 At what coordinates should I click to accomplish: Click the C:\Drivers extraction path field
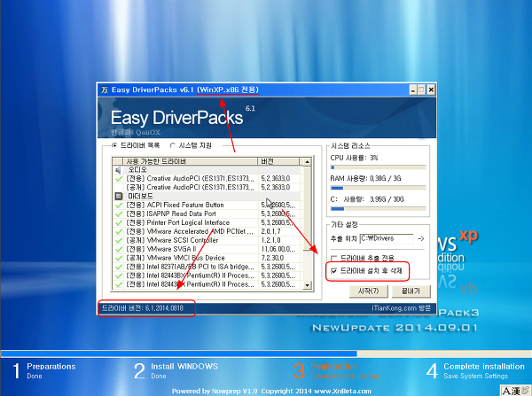(x=387, y=238)
